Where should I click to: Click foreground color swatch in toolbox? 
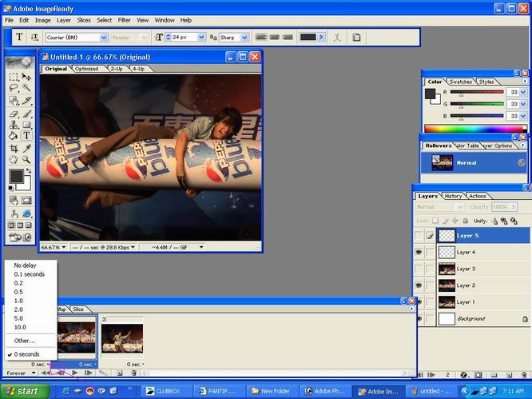click(x=16, y=177)
